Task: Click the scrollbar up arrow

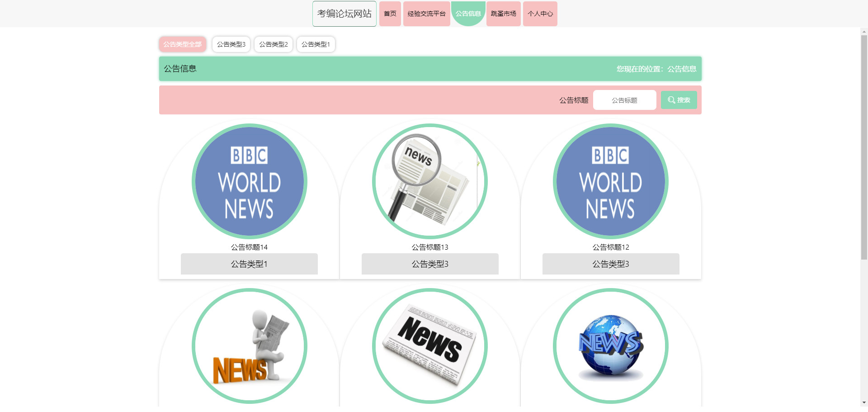Action: pos(864,32)
